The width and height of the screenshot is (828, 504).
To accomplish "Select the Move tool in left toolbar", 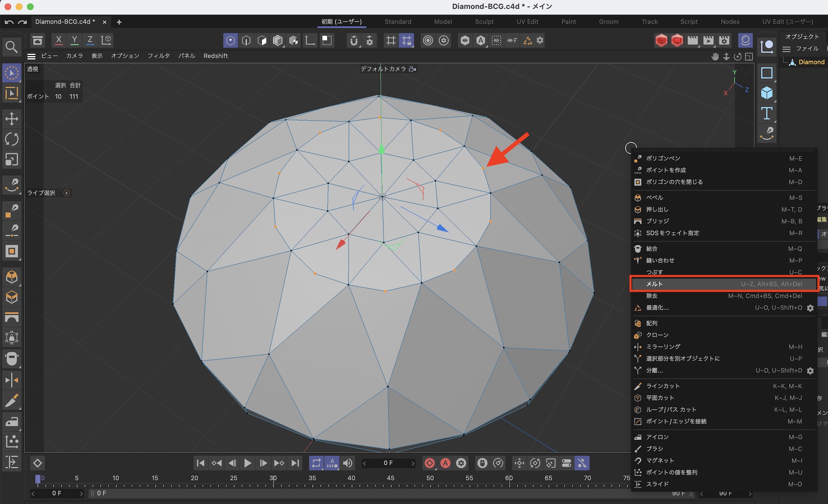I will point(12,119).
